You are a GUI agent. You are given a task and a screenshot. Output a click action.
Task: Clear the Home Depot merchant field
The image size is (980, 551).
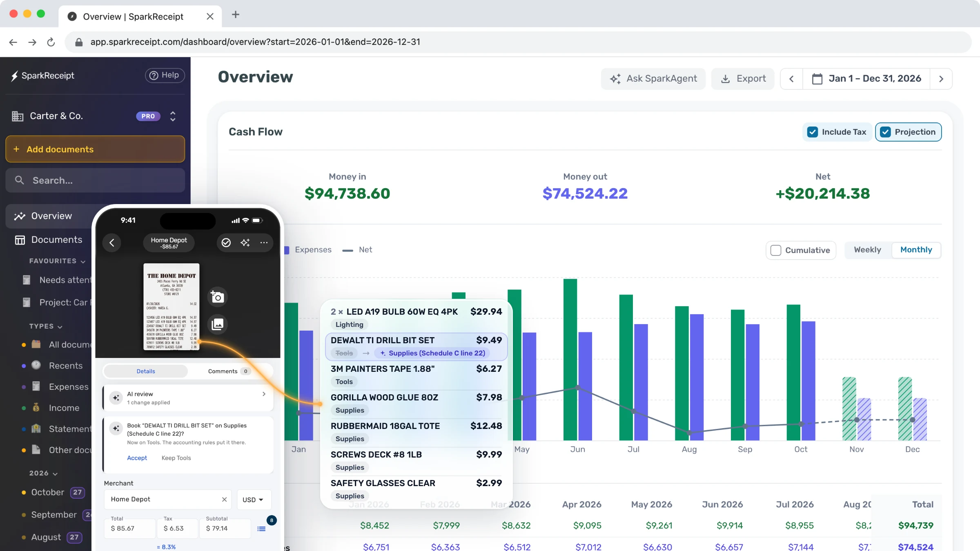tap(224, 500)
